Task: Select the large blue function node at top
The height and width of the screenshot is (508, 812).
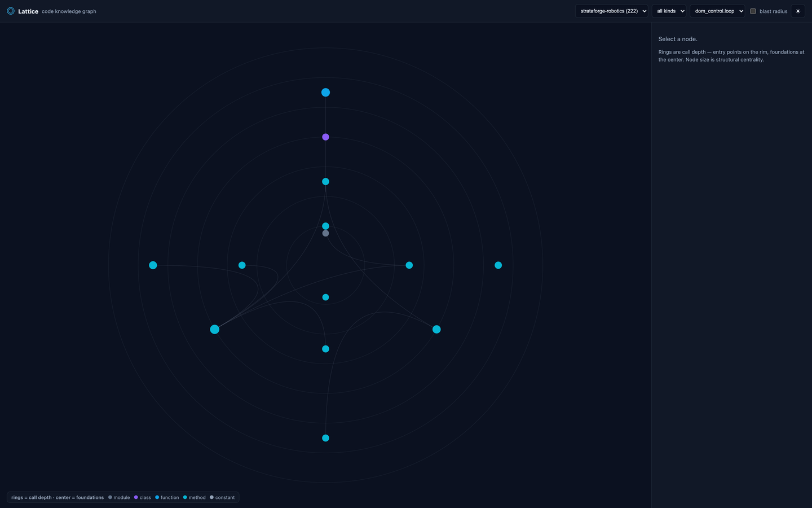Action: (x=325, y=93)
